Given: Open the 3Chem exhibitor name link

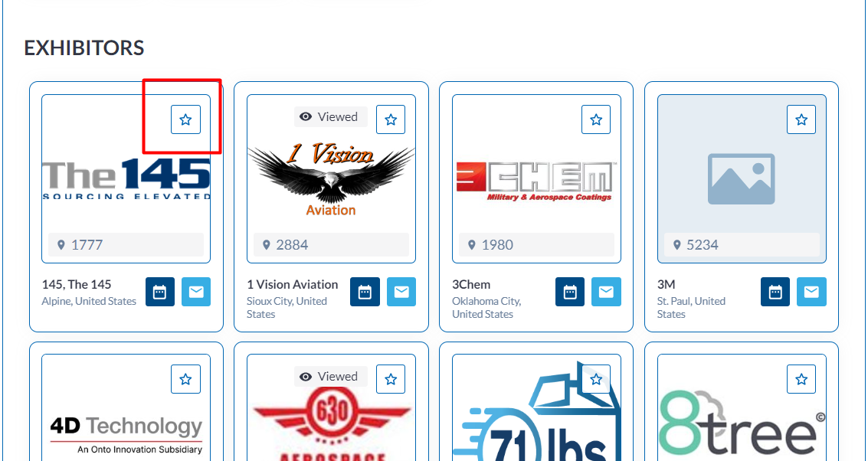Looking at the screenshot, I should (471, 284).
